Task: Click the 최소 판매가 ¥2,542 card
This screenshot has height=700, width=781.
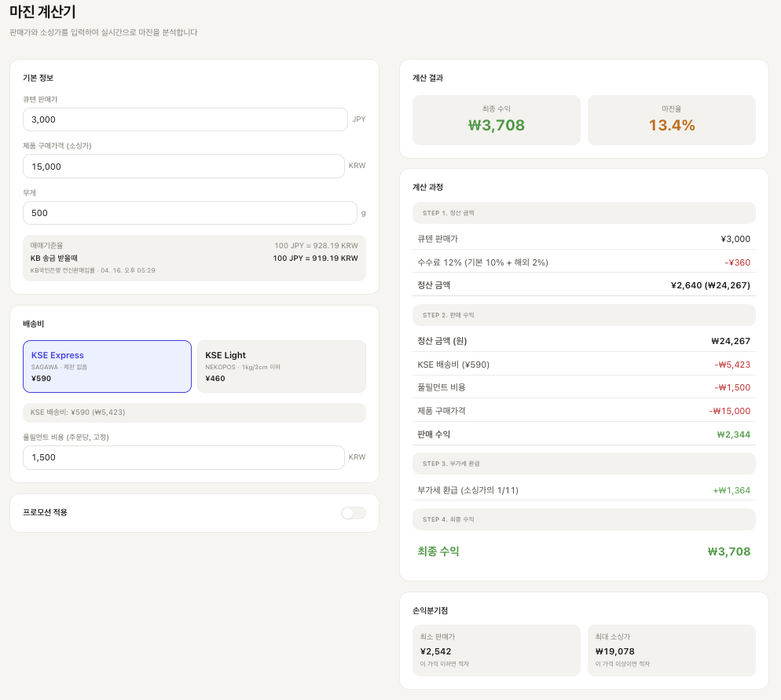Action: click(x=496, y=651)
